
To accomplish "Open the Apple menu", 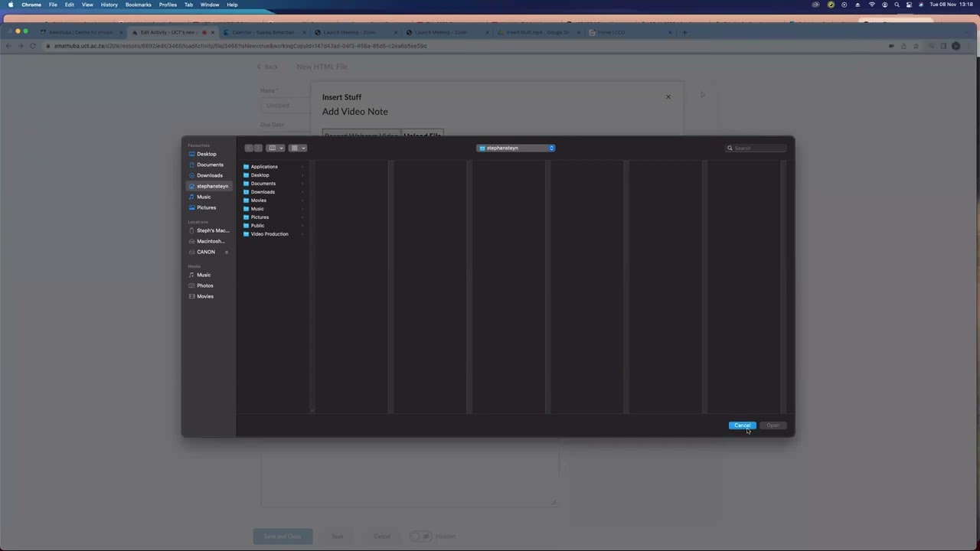I will click(11, 5).
